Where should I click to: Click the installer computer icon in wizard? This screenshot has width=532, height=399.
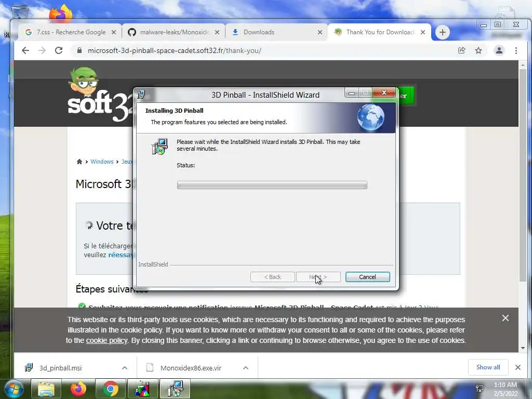[159, 147]
